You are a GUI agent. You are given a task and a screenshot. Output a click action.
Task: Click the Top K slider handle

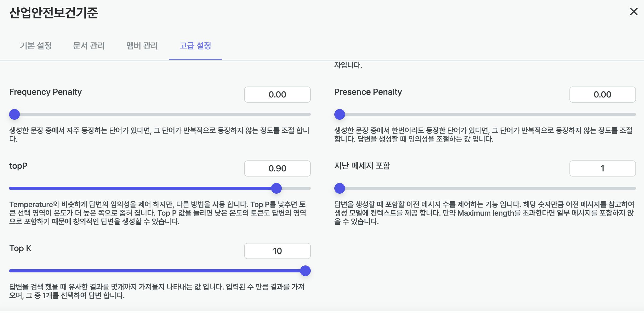(x=305, y=271)
